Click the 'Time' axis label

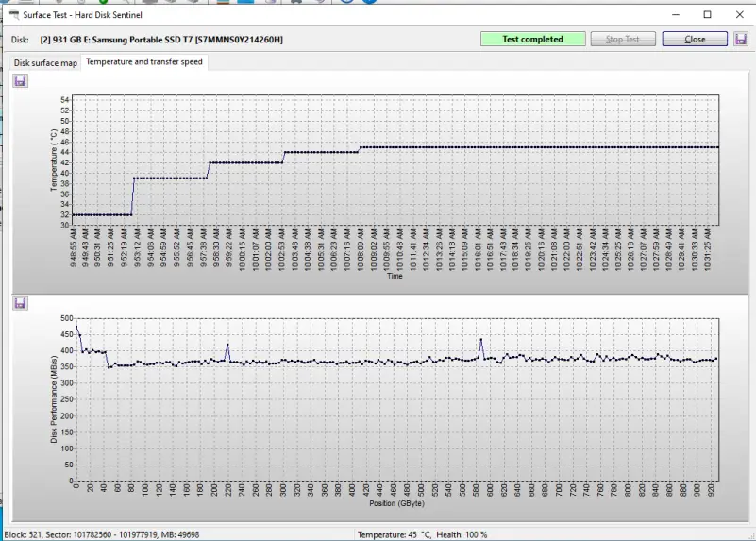[395, 276]
